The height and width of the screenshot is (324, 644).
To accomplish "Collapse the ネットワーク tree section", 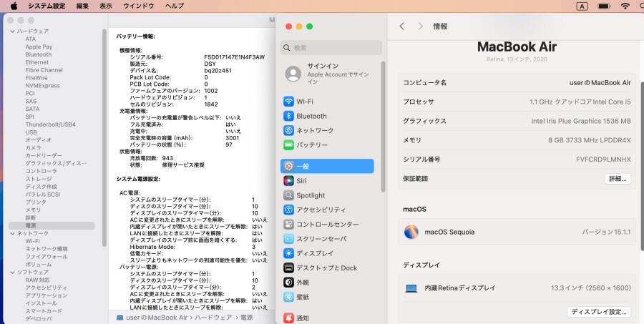I will tap(12, 233).
